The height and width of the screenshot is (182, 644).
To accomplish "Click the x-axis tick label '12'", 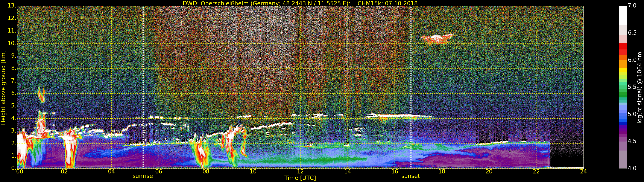I will tap(300, 171).
